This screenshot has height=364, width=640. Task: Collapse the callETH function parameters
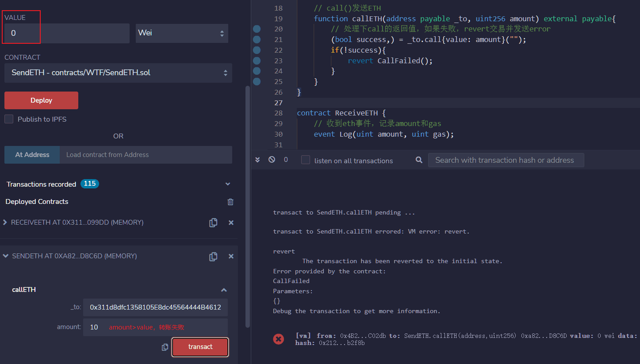224,290
